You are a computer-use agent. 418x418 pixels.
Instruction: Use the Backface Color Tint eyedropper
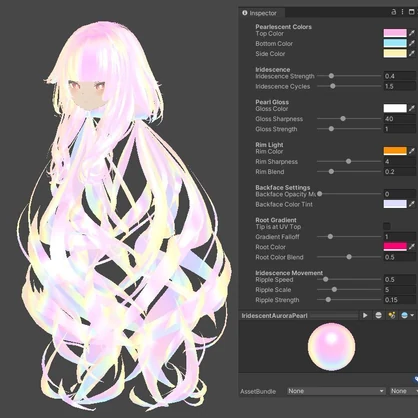pyautogui.click(x=412, y=204)
